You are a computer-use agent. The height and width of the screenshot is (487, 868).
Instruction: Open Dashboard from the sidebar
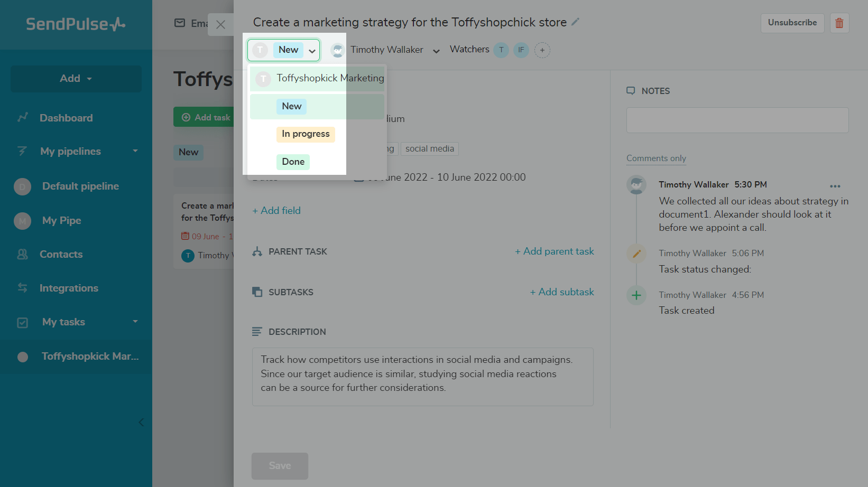coord(66,118)
